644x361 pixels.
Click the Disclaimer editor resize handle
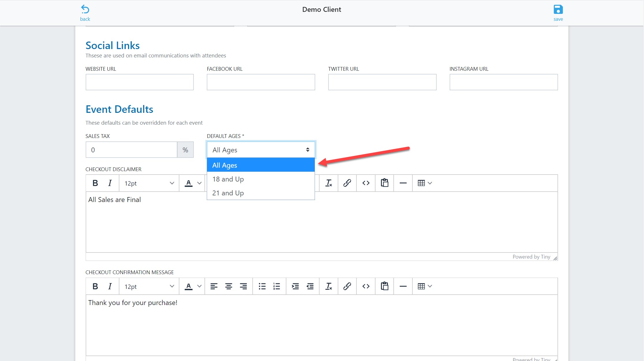click(555, 258)
